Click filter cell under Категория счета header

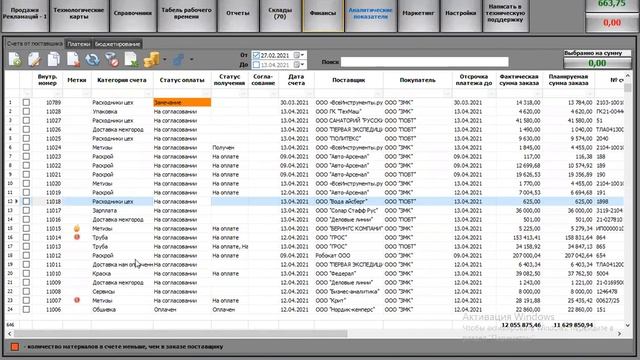122,93
